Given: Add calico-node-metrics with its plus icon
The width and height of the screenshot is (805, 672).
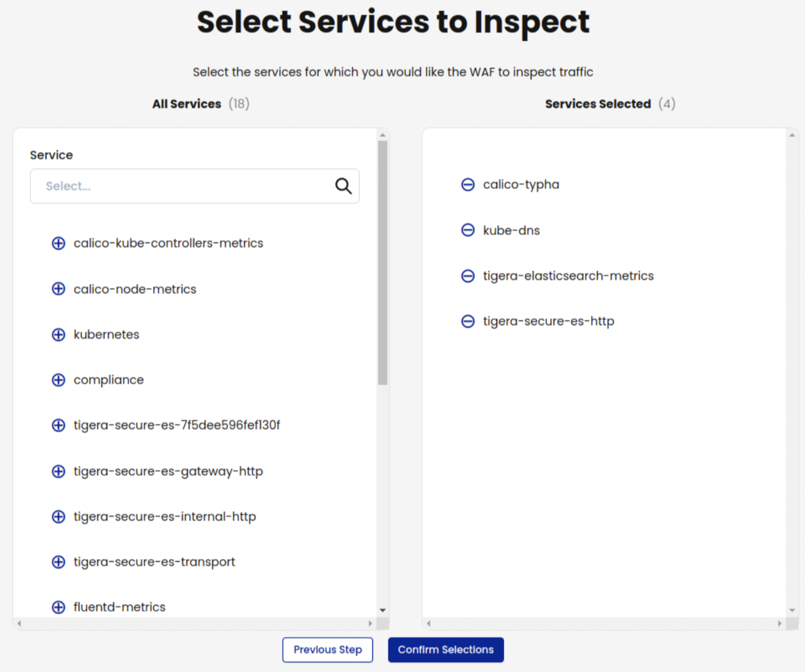Looking at the screenshot, I should pos(58,289).
